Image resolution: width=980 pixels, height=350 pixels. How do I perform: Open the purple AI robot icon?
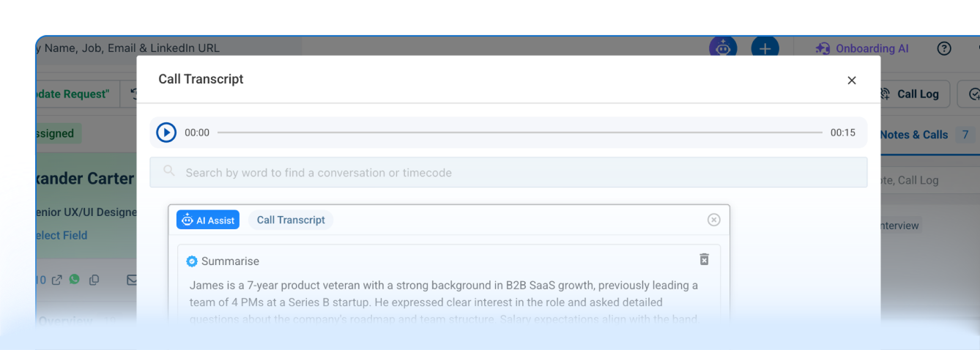click(x=723, y=48)
